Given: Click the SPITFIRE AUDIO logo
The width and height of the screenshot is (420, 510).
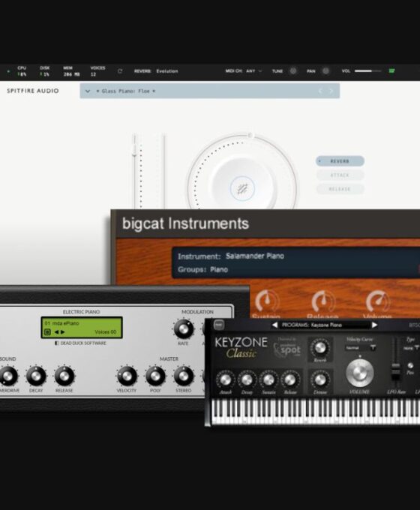Looking at the screenshot, I should click(33, 91).
